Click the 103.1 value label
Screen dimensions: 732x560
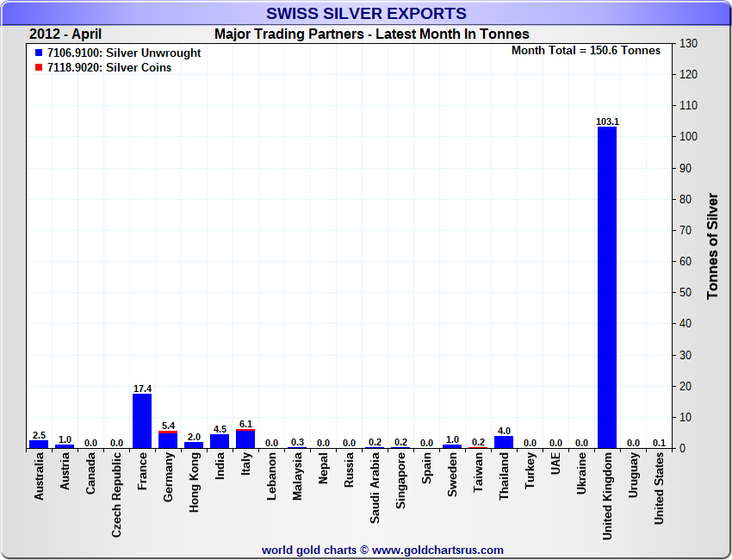607,121
